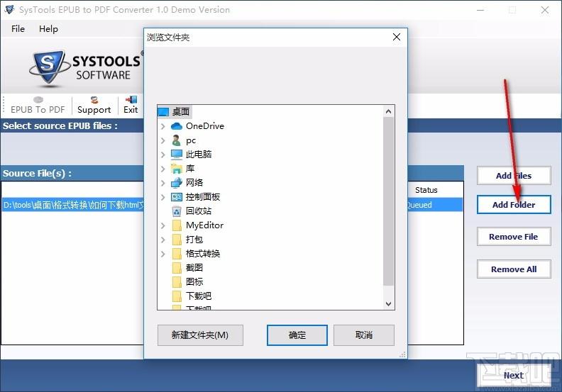The width and height of the screenshot is (562, 392).
Task: Click the Remove File button
Action: [514, 237]
